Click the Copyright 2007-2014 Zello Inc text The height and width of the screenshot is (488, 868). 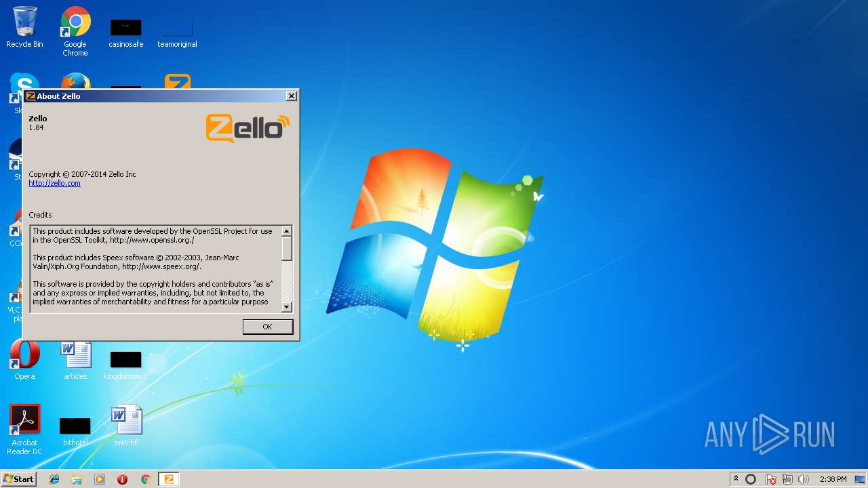click(x=82, y=174)
